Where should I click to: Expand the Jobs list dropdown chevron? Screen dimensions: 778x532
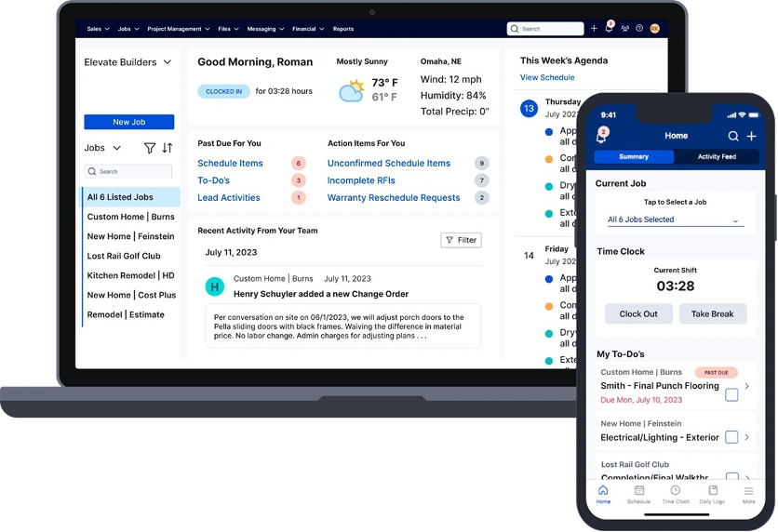(116, 148)
